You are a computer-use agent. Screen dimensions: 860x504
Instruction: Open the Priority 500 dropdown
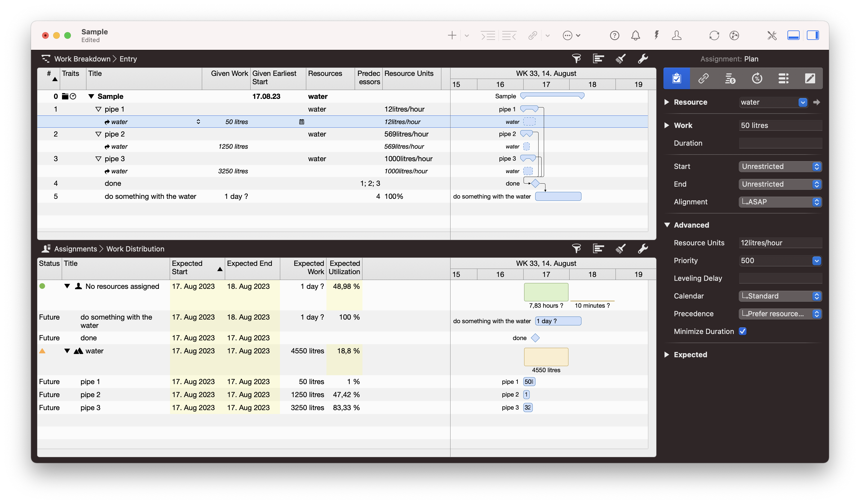coord(816,261)
